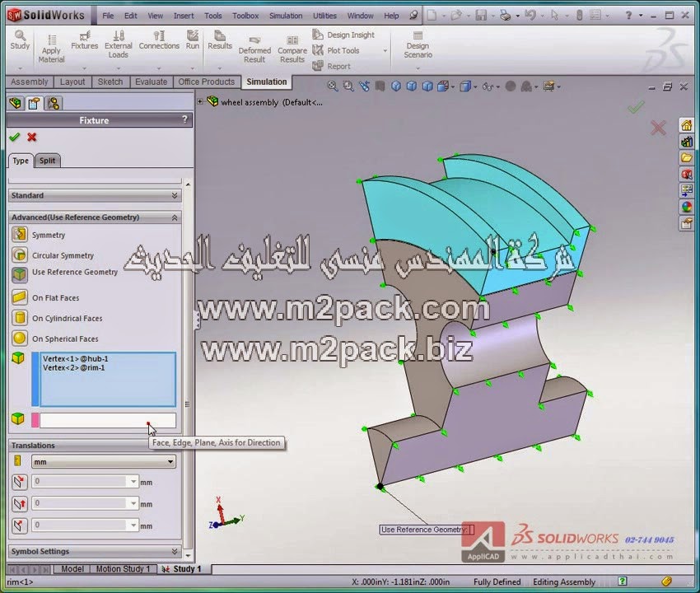Open the Insert menu
The width and height of the screenshot is (700, 593).
[184, 16]
